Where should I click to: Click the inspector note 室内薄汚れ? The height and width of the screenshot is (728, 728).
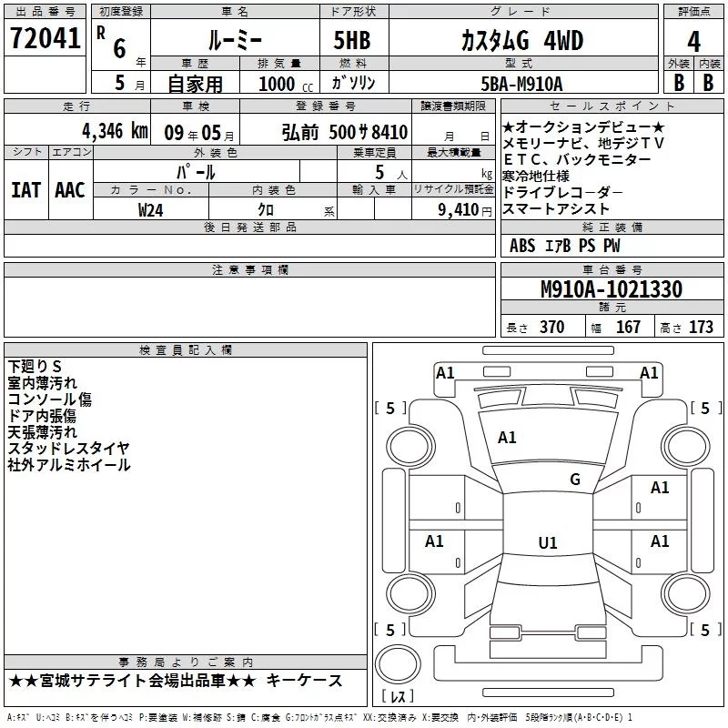click(42, 382)
